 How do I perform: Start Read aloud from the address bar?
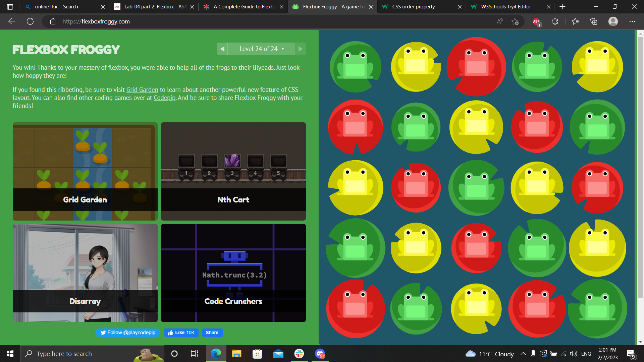point(499,21)
